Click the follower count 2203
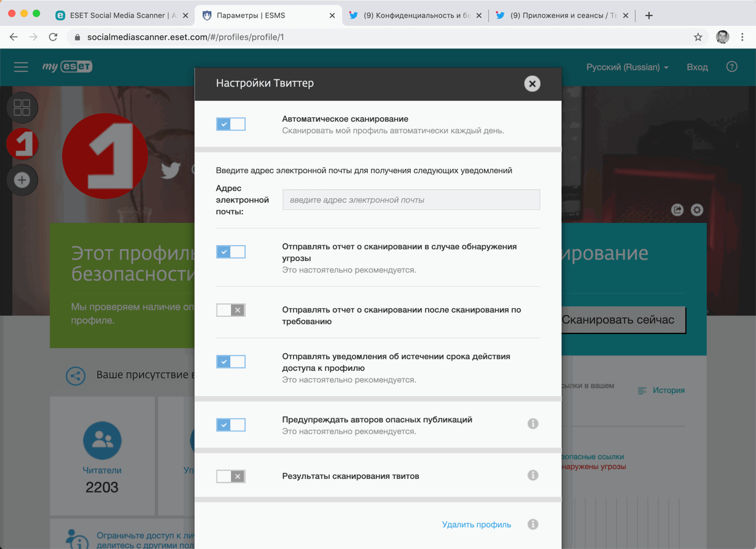 (x=102, y=488)
